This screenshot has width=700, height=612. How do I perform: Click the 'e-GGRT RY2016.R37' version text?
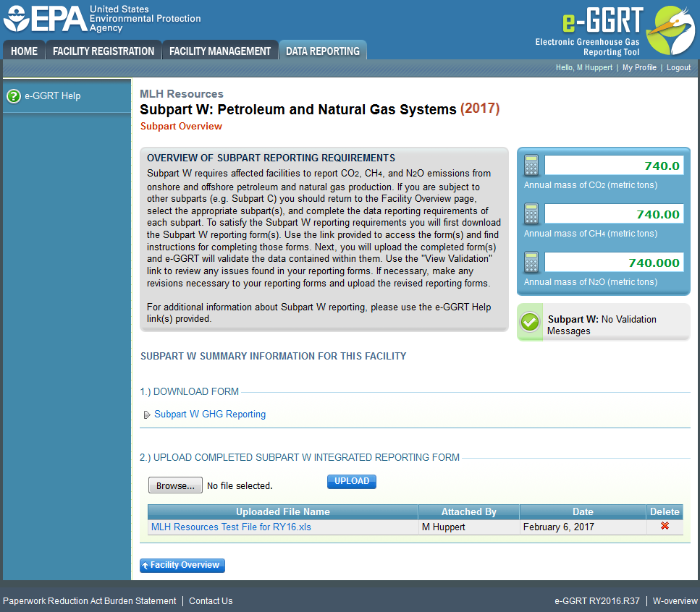(x=597, y=601)
